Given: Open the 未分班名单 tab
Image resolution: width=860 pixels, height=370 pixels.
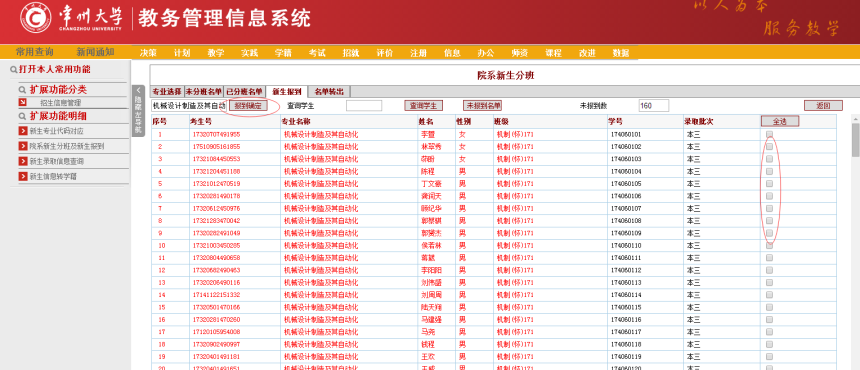Looking at the screenshot, I should click(x=204, y=92).
